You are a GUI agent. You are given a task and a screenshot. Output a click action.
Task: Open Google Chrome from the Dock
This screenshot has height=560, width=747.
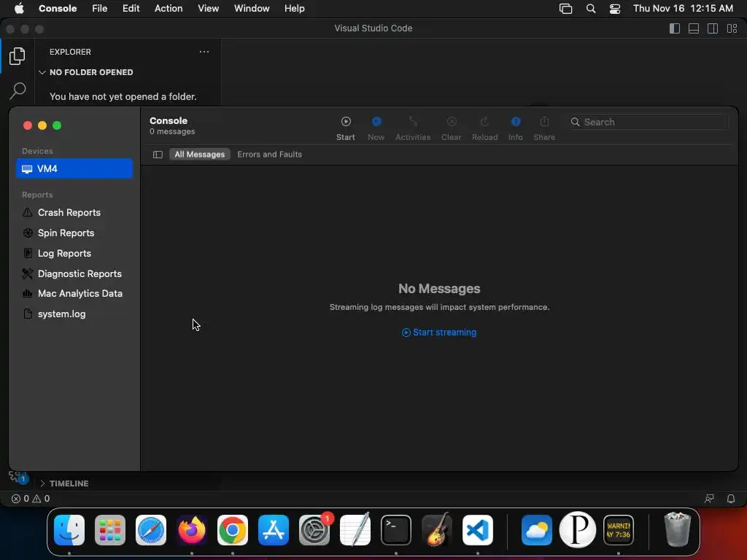click(x=233, y=530)
